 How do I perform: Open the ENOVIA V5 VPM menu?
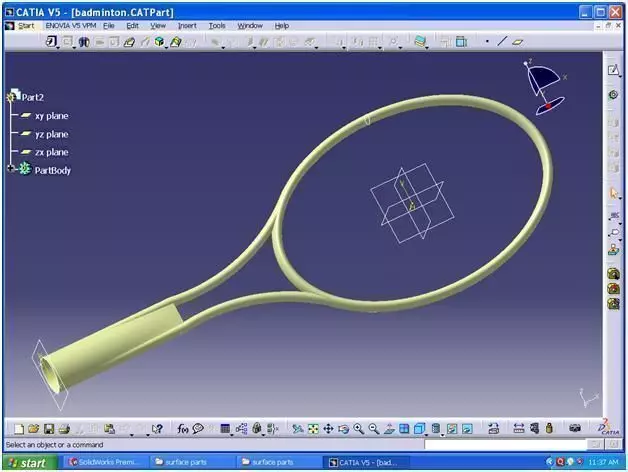click(x=70, y=26)
